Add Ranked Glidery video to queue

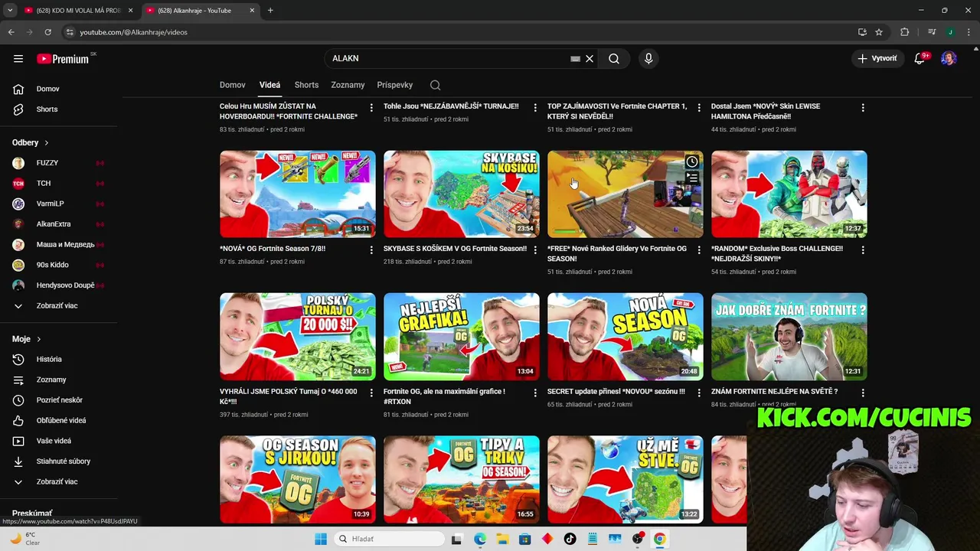691,178
